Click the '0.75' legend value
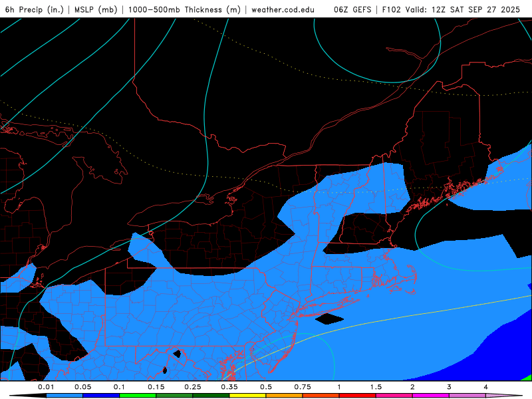Viewport: 532px width, 399px height. coord(303,387)
